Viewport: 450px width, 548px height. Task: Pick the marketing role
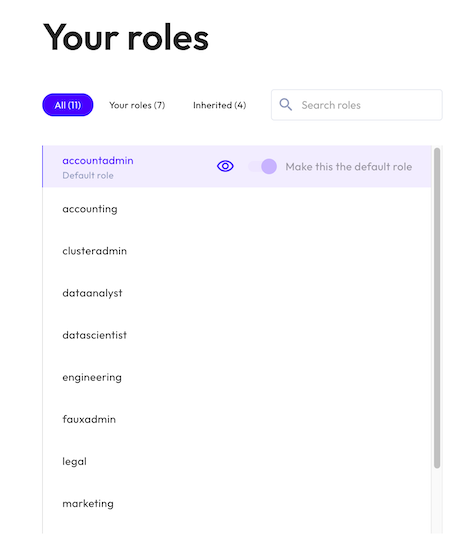point(237,504)
